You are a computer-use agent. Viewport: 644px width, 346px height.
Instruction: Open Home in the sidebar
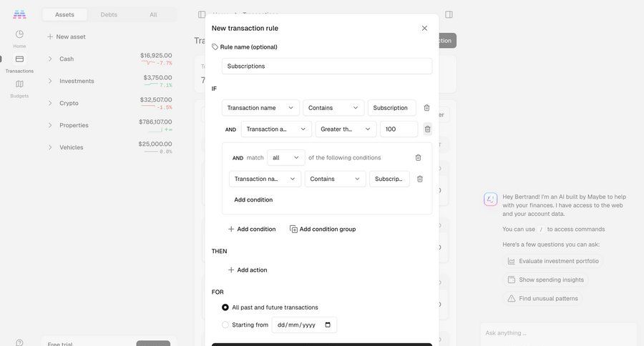(19, 39)
